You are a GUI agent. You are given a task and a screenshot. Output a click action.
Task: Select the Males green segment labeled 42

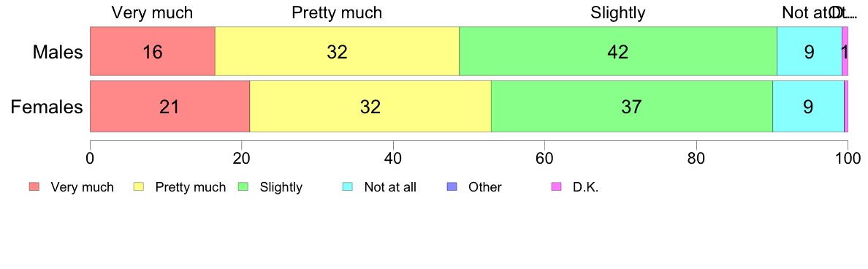[x=618, y=51]
